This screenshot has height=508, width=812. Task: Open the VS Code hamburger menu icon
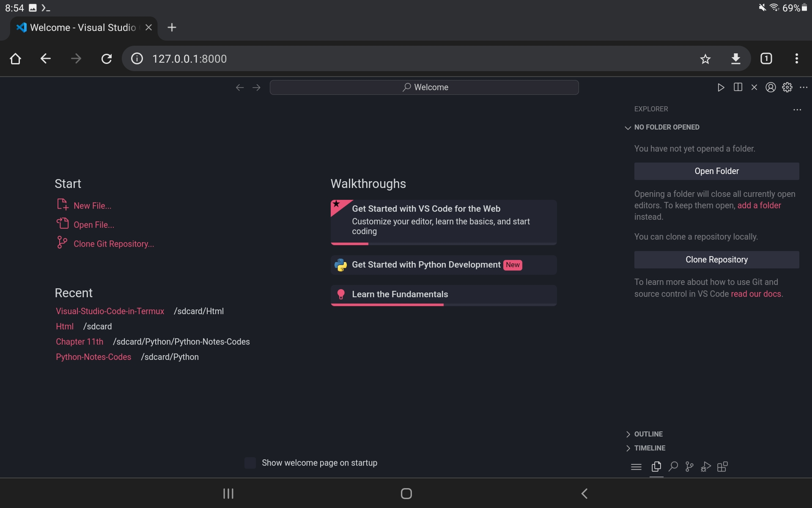[x=636, y=467]
